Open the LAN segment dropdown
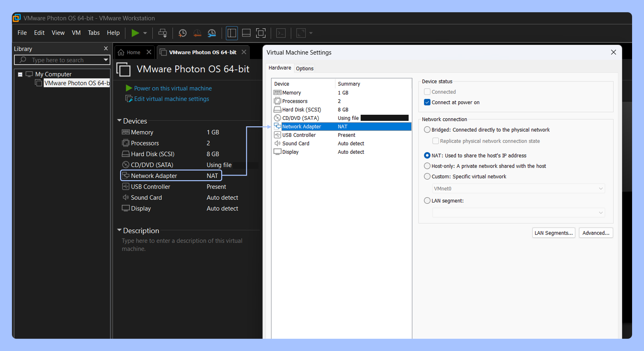The height and width of the screenshot is (351, 644). coord(518,213)
